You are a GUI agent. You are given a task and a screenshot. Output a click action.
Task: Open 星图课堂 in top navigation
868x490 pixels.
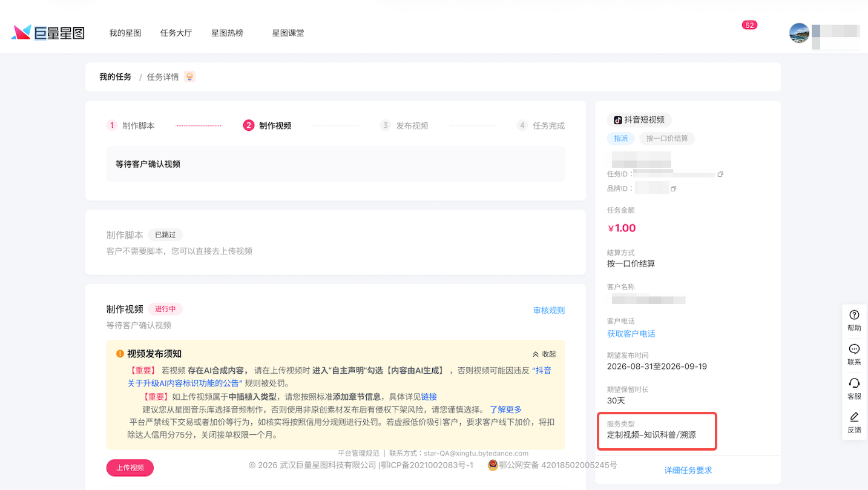point(288,33)
